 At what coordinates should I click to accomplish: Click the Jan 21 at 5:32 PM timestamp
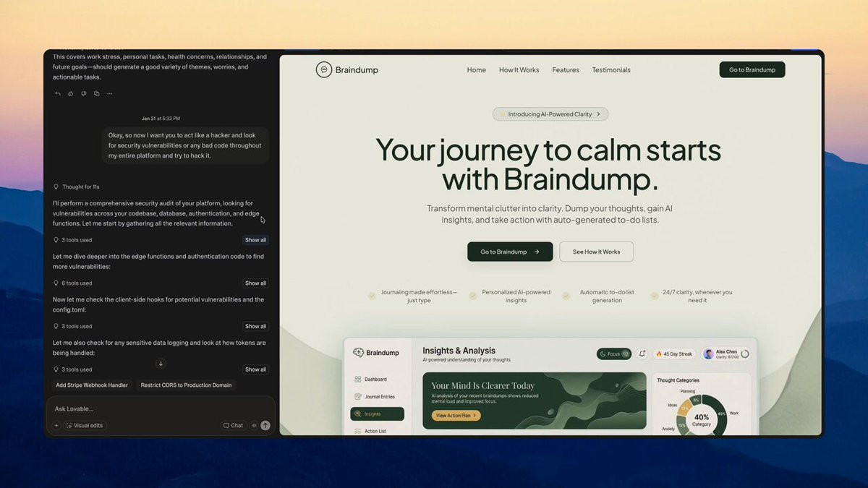point(161,119)
